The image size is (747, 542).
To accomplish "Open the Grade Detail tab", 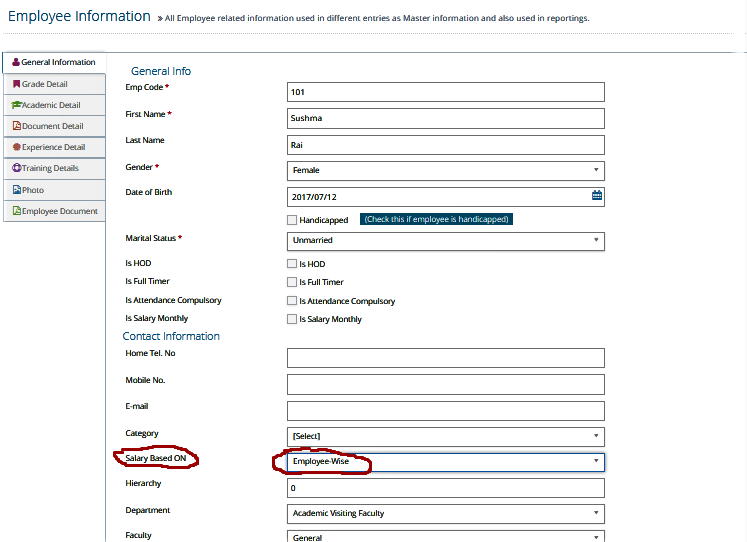I will (x=54, y=84).
